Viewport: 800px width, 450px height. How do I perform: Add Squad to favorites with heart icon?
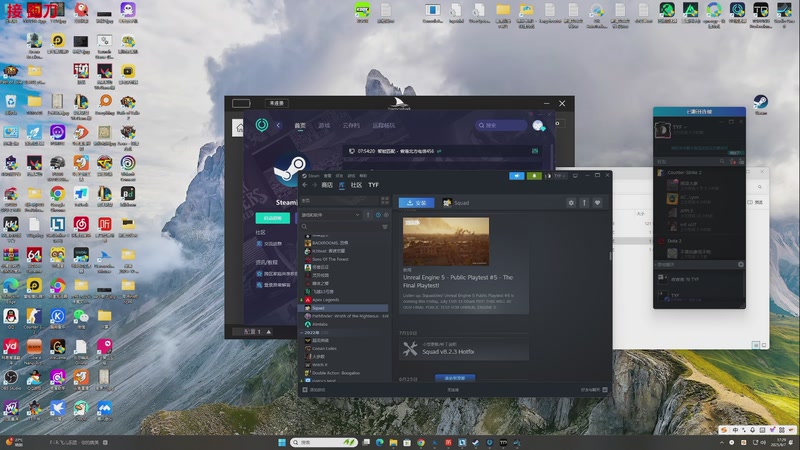pos(597,203)
